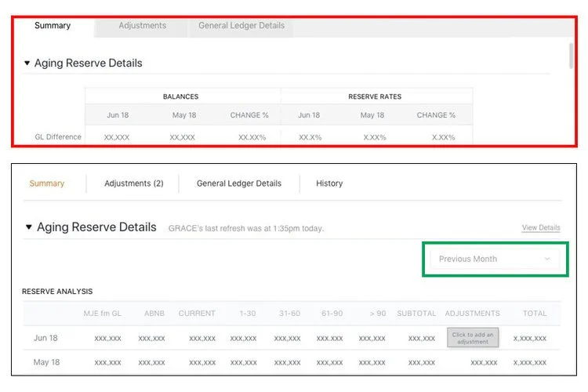Open the View Details link

tap(541, 227)
